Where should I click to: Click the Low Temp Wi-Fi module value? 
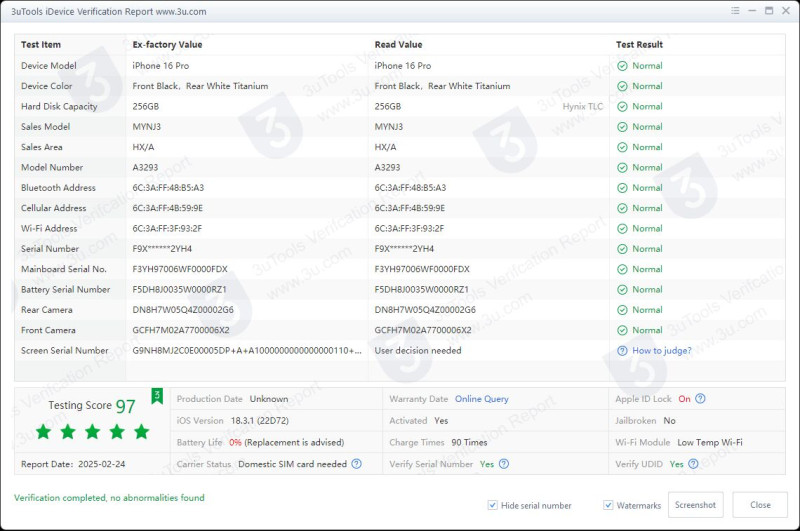point(710,442)
